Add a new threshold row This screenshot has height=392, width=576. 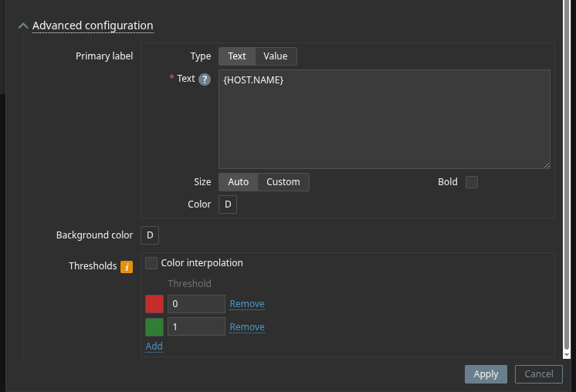point(154,346)
